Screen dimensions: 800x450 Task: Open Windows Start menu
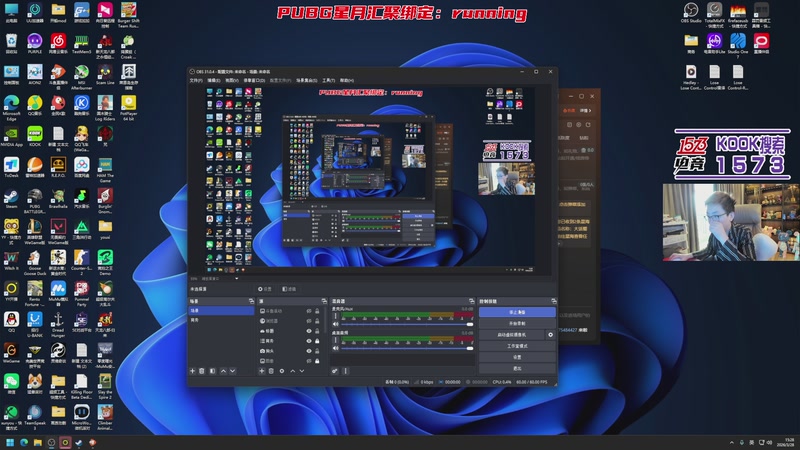[x=10, y=442]
